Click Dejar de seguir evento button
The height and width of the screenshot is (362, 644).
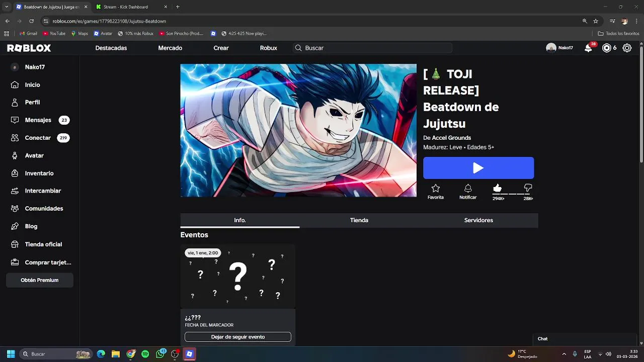click(238, 337)
